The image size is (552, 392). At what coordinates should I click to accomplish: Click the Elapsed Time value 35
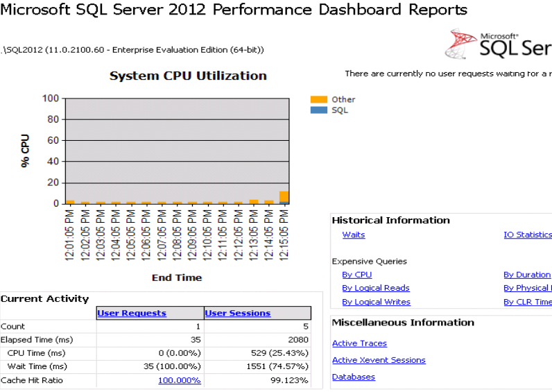[x=196, y=340]
